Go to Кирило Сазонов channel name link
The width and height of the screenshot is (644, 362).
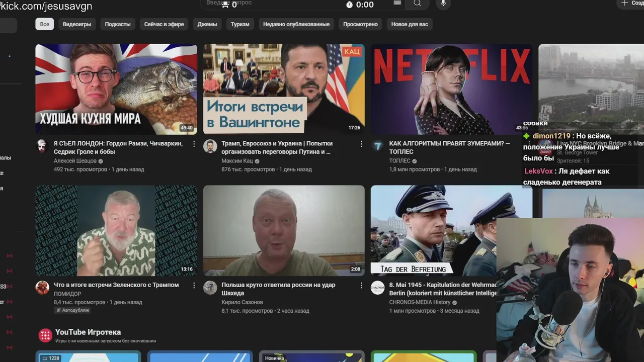[242, 302]
